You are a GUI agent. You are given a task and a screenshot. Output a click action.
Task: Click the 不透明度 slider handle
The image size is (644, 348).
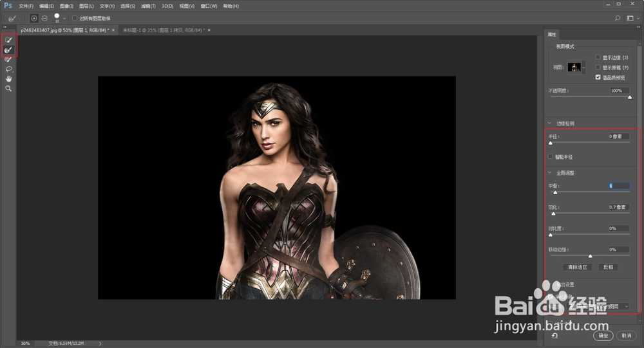pos(630,97)
